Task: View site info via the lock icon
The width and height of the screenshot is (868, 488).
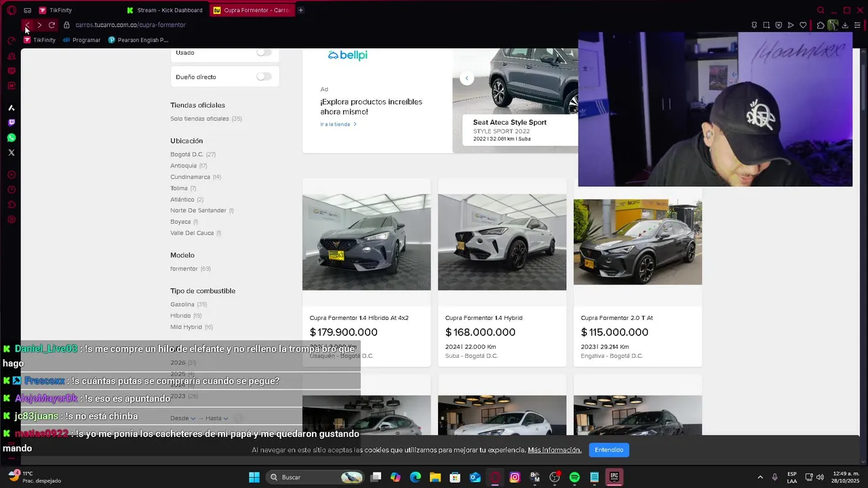Action: coord(66,25)
